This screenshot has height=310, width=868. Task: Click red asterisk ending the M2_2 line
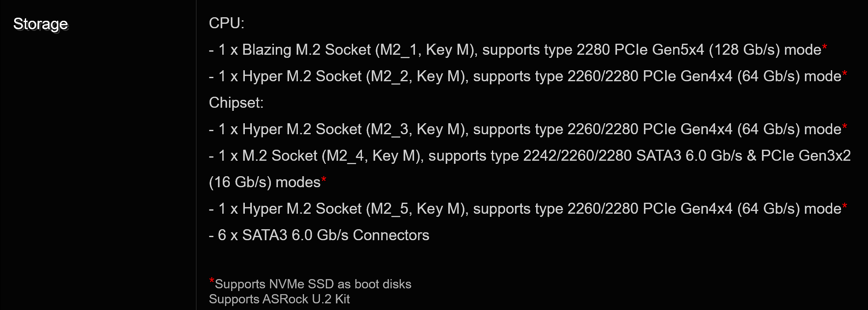click(845, 73)
